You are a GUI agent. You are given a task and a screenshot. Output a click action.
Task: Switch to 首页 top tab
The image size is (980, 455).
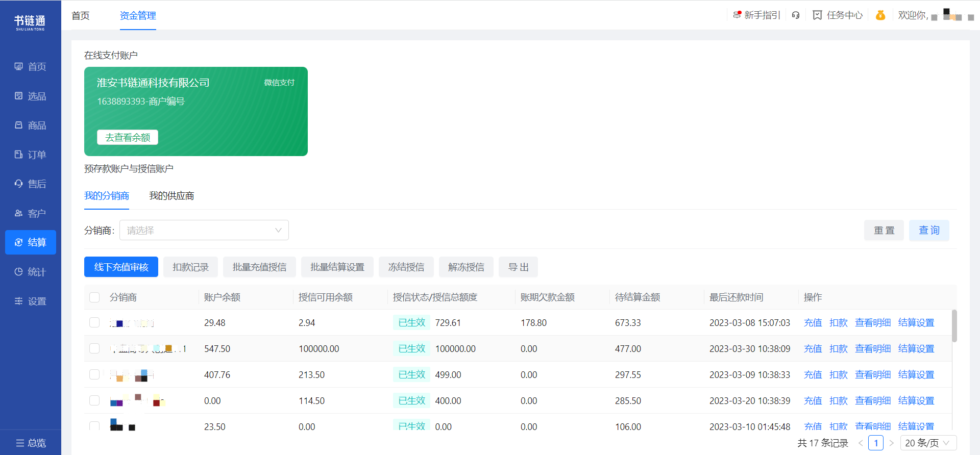click(81, 15)
